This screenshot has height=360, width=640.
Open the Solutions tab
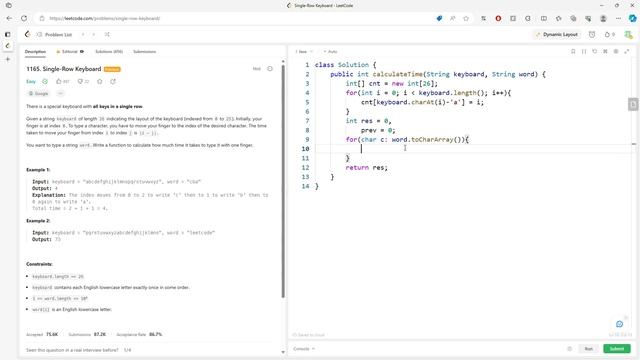109,52
